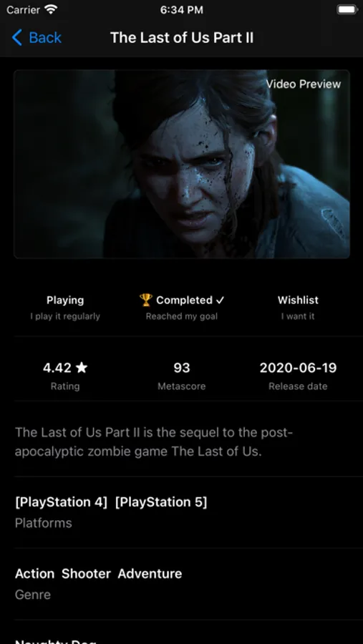Viewport: 363px width, 644px height.
Task: Go Back to the previous screen
Action: click(x=37, y=38)
